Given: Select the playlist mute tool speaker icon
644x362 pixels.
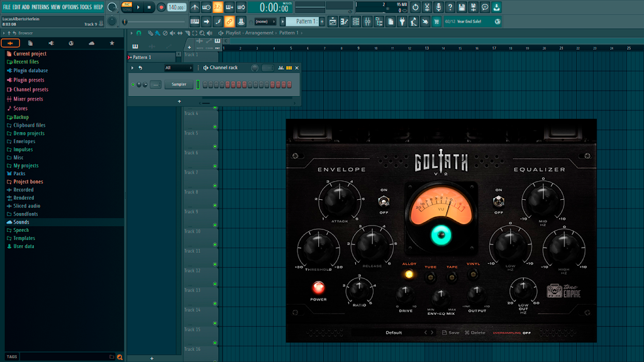Looking at the screenshot, I should (x=172, y=33).
